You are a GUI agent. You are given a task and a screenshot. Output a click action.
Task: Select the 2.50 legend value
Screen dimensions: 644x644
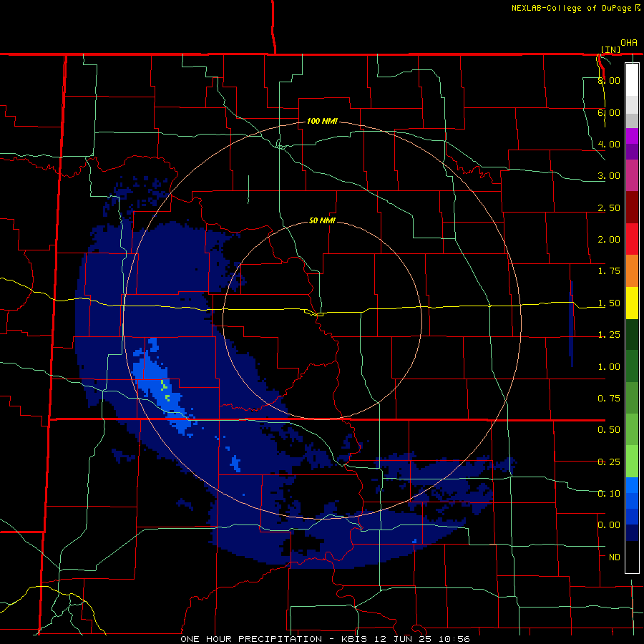[609, 208]
